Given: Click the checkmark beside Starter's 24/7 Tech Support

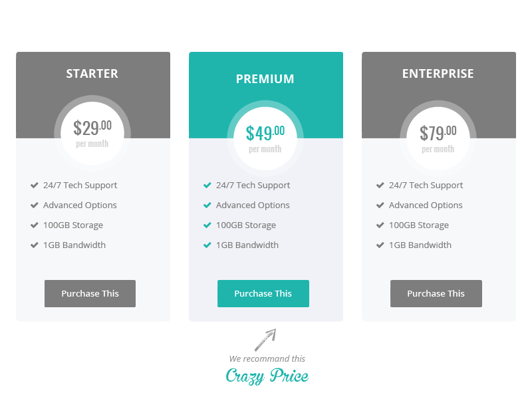Looking at the screenshot, I should pyautogui.click(x=34, y=185).
